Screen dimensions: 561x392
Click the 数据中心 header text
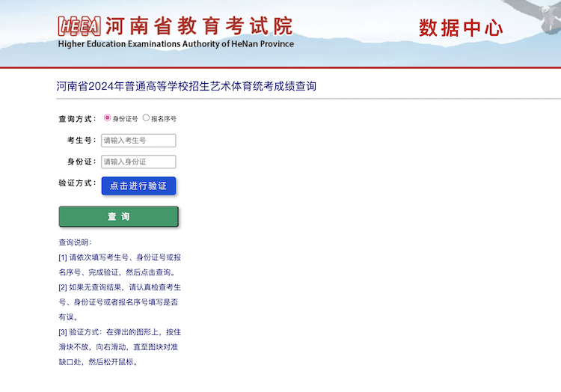pos(461,28)
